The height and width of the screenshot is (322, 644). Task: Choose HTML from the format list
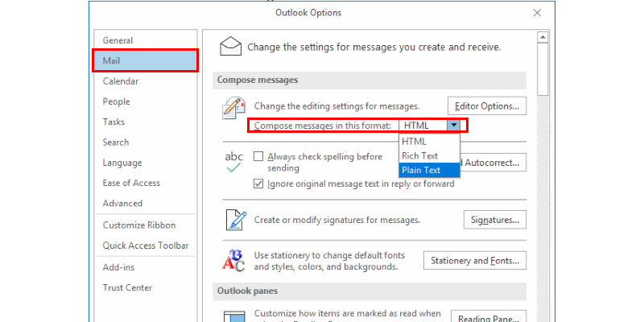pyautogui.click(x=429, y=142)
